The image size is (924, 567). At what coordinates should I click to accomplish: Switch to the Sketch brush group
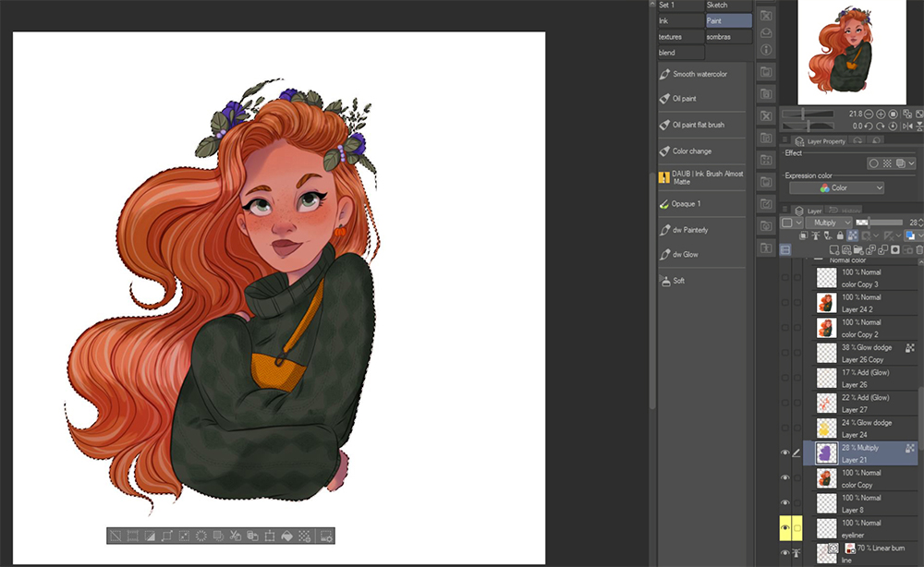[x=728, y=6]
